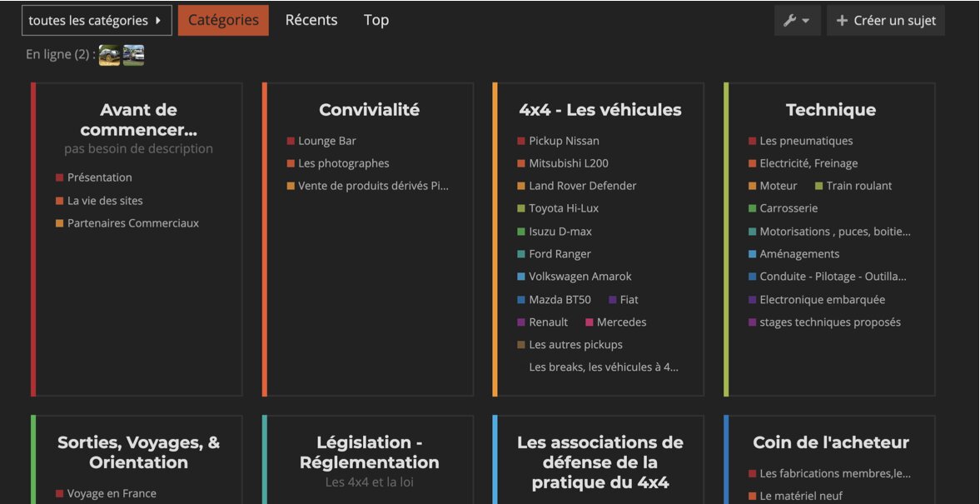
Task: Open the Fiat subcategory
Action: (624, 300)
